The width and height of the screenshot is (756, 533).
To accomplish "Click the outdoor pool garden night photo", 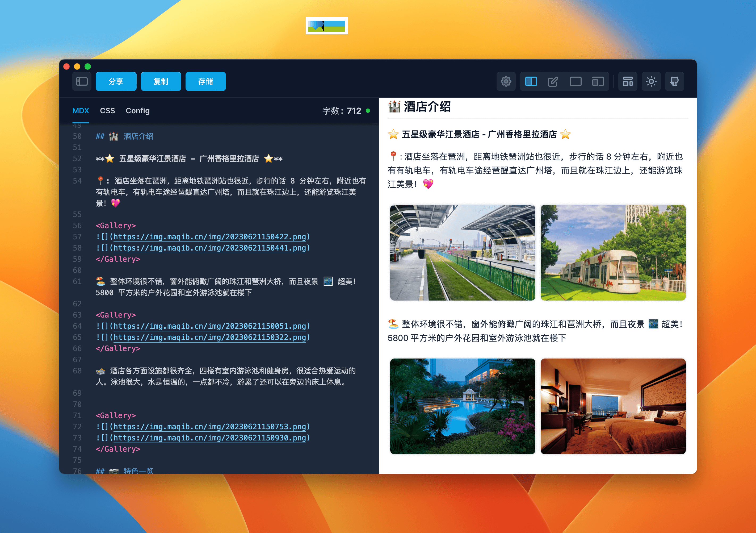I will click(x=462, y=406).
